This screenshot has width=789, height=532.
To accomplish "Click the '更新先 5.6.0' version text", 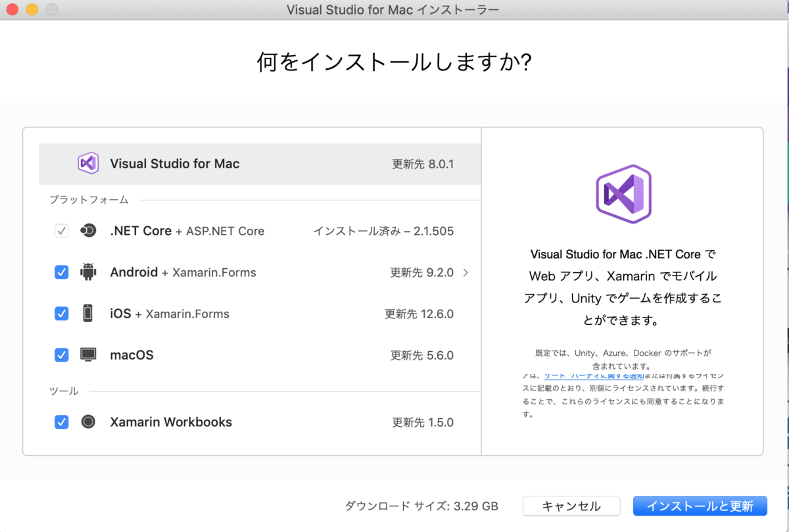I will point(422,355).
